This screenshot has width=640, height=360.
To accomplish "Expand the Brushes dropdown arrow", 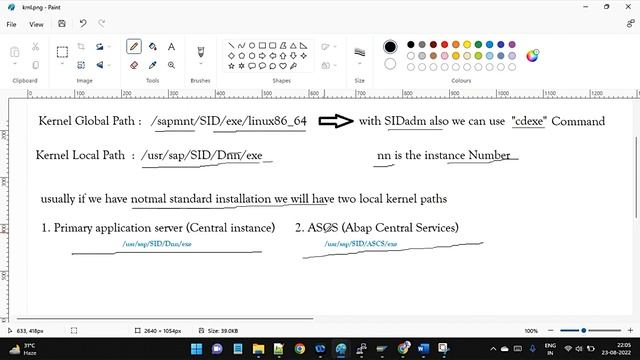I will coord(200,64).
